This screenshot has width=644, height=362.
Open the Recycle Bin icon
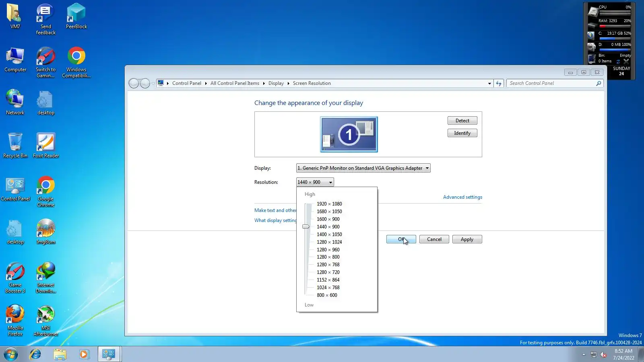pyautogui.click(x=15, y=146)
